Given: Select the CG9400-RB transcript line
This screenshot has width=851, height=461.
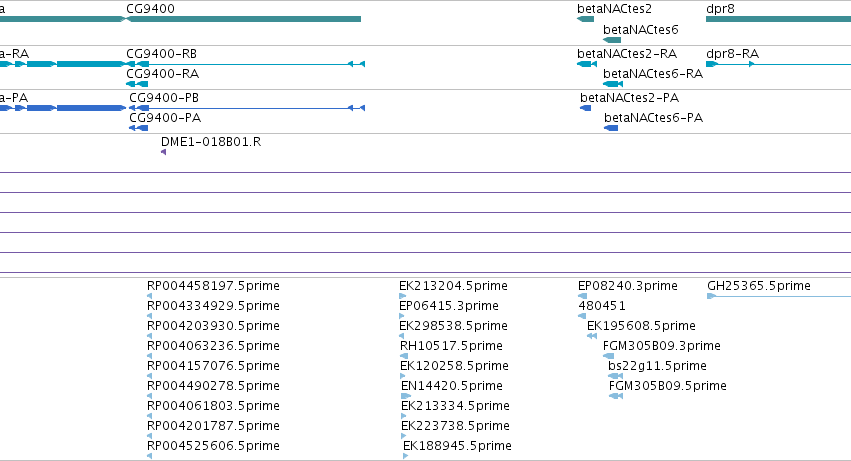Looking at the screenshot, I should tap(245, 64).
